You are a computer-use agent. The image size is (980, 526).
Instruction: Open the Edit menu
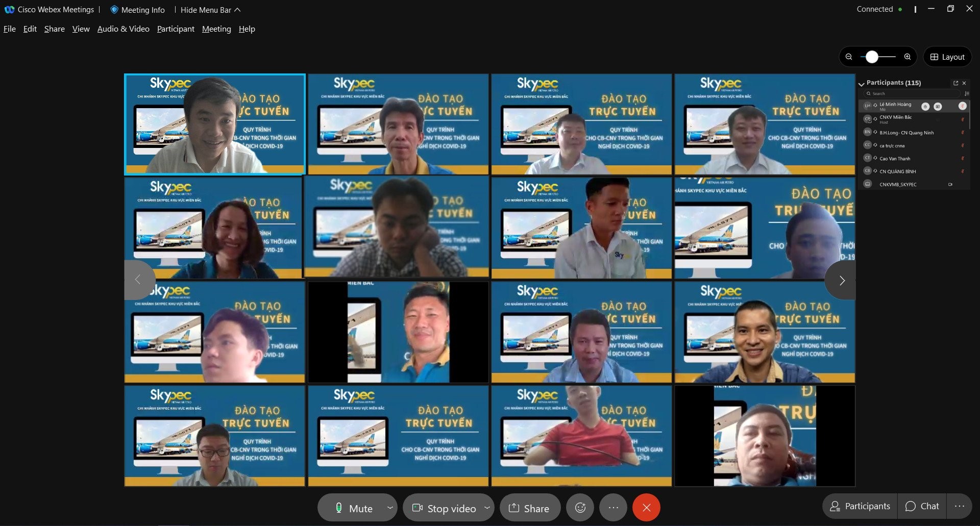30,29
